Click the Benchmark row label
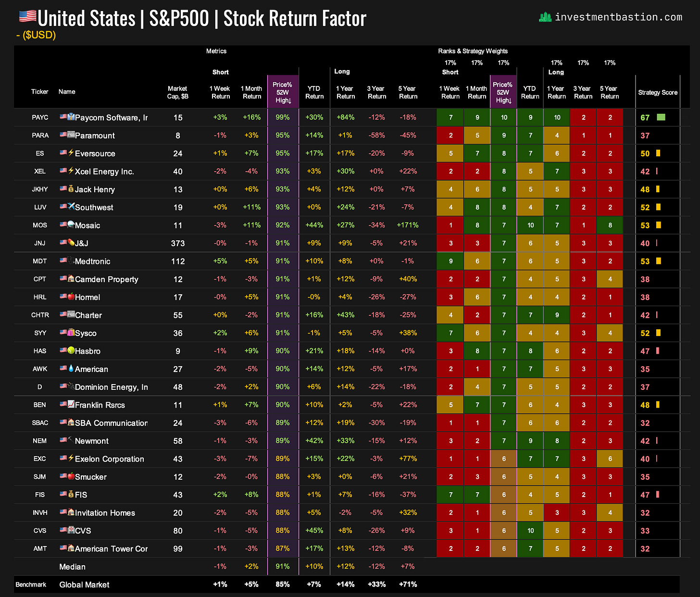 tap(31, 585)
